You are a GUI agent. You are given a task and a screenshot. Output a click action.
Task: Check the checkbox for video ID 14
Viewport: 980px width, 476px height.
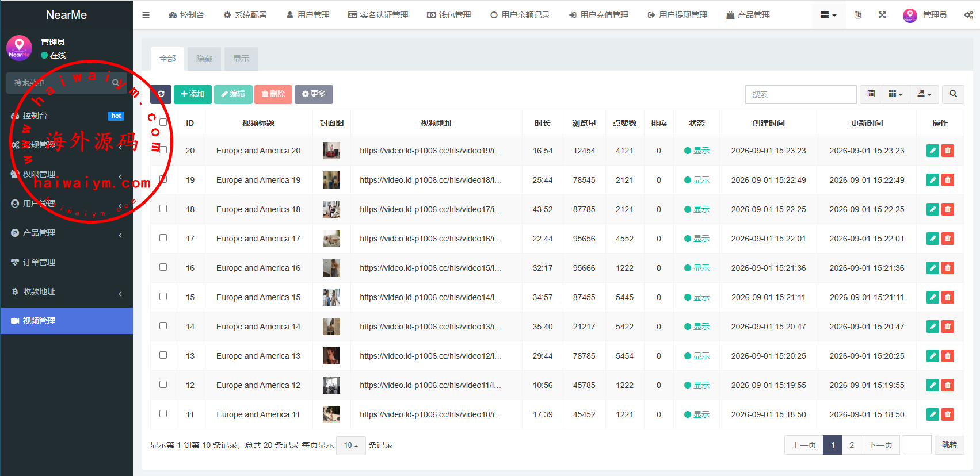click(163, 326)
